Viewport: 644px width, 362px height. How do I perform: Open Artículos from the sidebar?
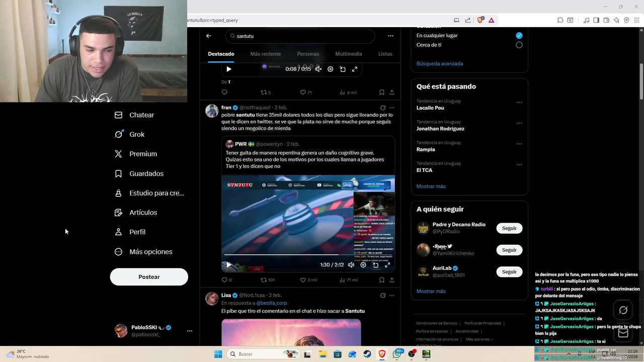pyautogui.click(x=136, y=213)
